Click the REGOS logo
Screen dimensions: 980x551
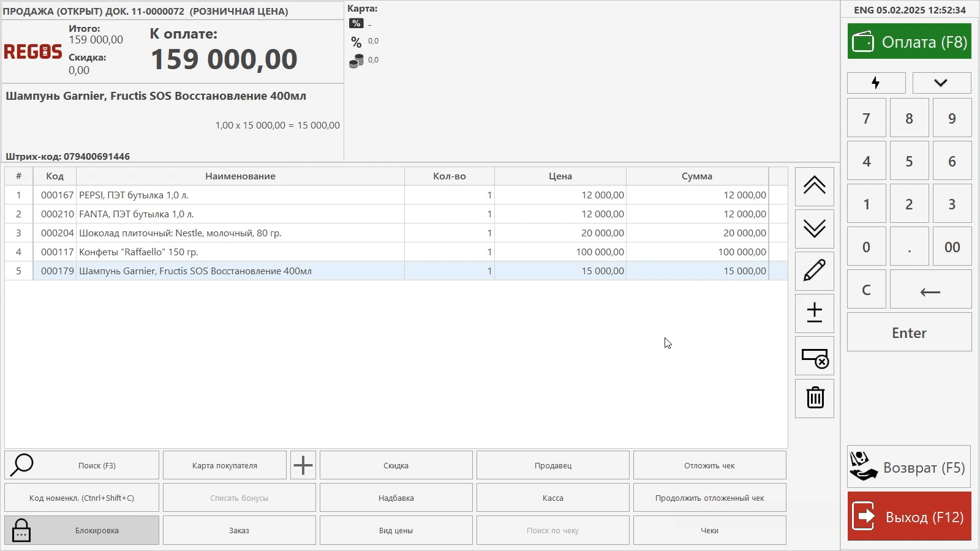33,51
